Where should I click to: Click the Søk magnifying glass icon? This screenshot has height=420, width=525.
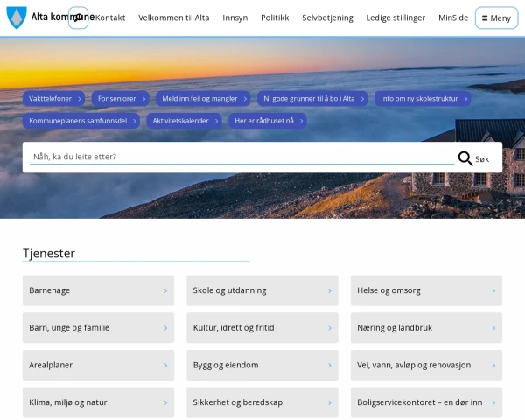tap(465, 158)
